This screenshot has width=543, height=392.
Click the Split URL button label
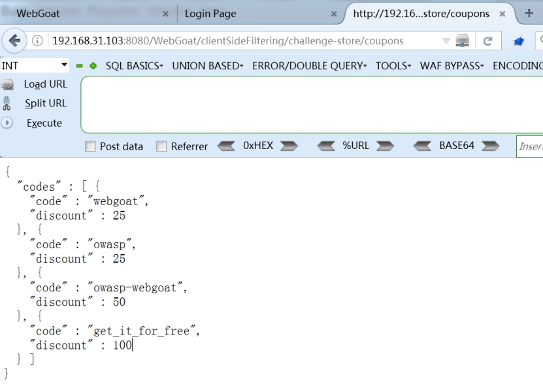point(45,103)
